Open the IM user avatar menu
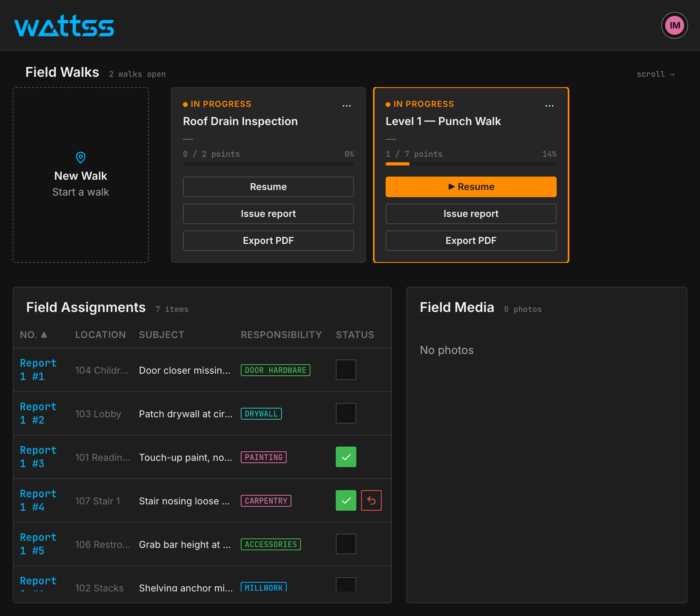The image size is (700, 616). [x=675, y=26]
